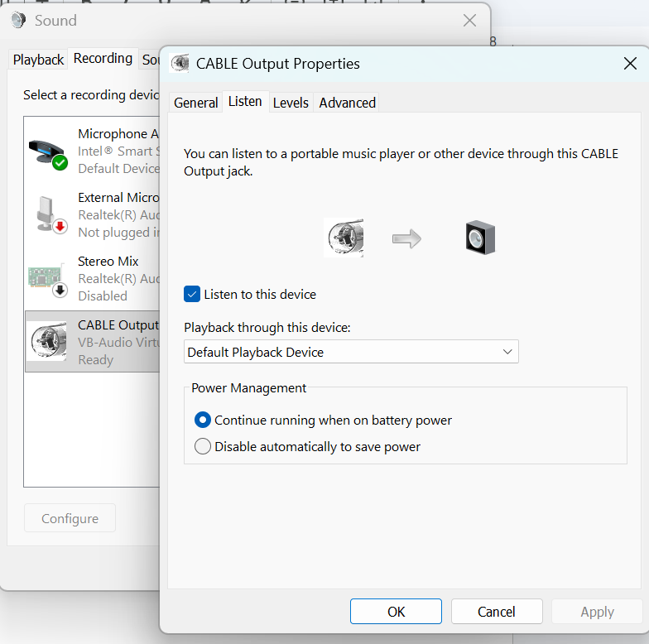Switch to the General tab
The width and height of the screenshot is (649, 644).
point(195,103)
